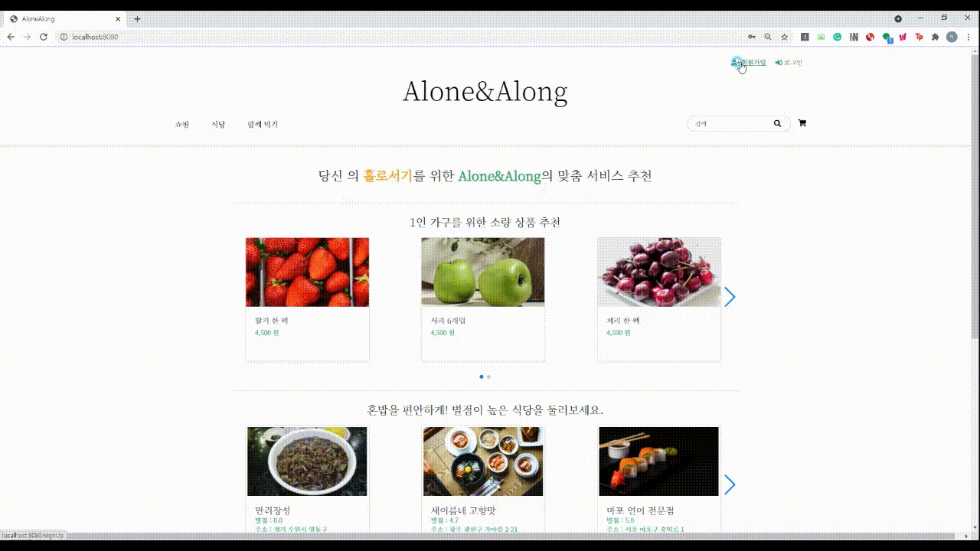Click the Grammarly extension icon

(x=838, y=37)
